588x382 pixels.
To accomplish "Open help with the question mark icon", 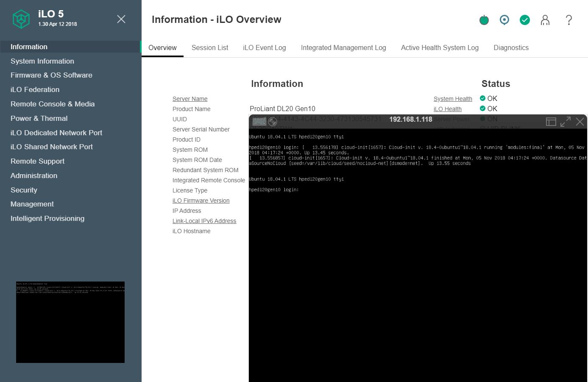I will point(569,20).
